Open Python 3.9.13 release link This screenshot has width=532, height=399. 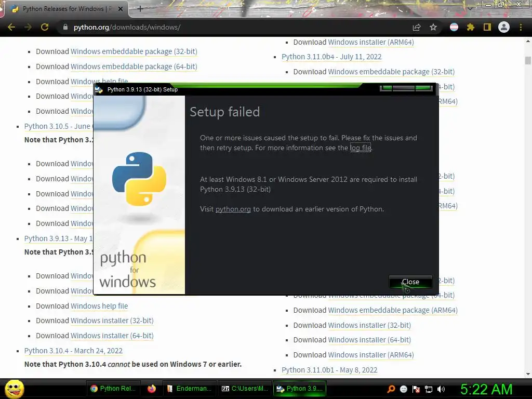pyautogui.click(x=58, y=238)
